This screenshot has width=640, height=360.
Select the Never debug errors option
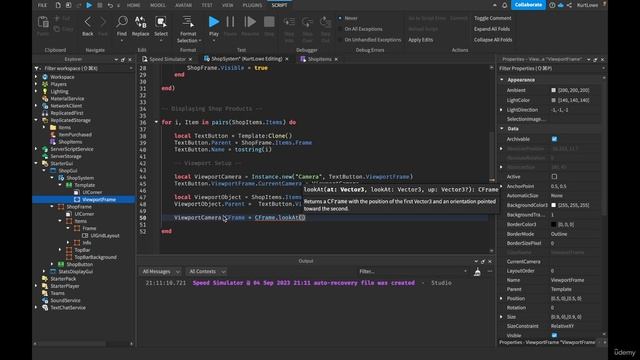340,18
